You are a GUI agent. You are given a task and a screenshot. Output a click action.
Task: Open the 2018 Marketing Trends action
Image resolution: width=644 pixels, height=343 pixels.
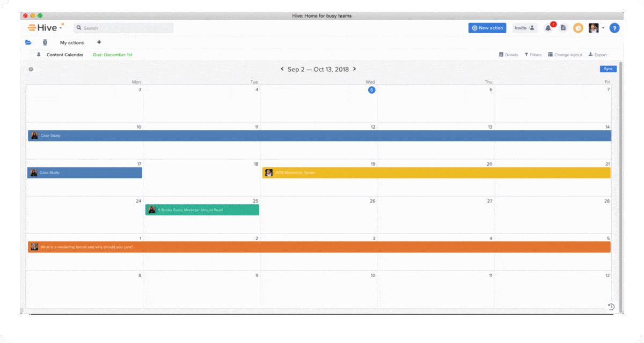[x=436, y=173]
